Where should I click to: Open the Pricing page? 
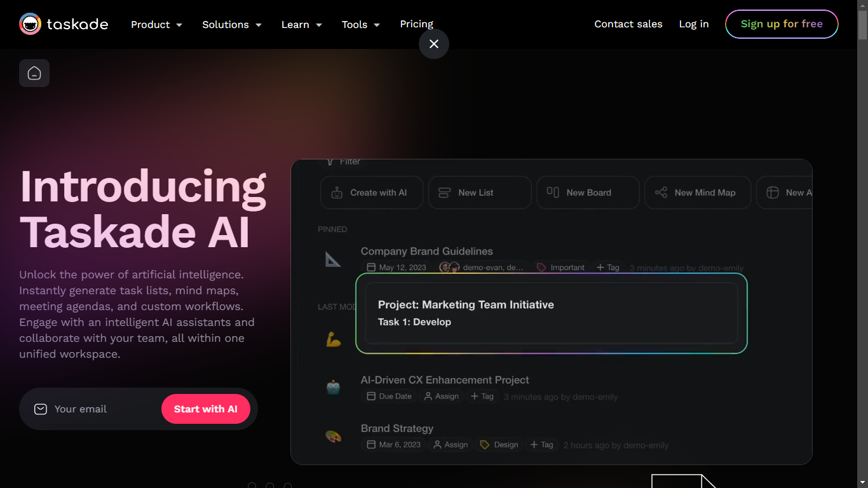[x=416, y=24]
